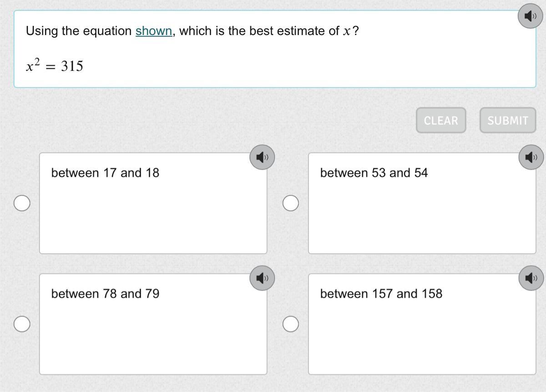Click the italic x ending the question sentence
546x392 pixels.
[347, 31]
